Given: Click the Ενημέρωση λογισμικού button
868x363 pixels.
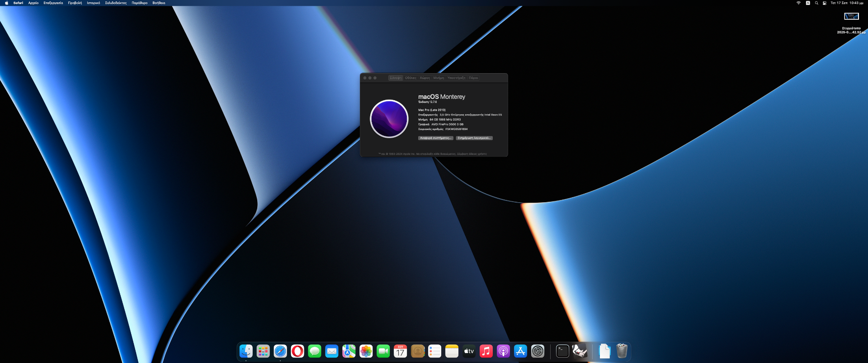Looking at the screenshot, I should click(x=474, y=138).
